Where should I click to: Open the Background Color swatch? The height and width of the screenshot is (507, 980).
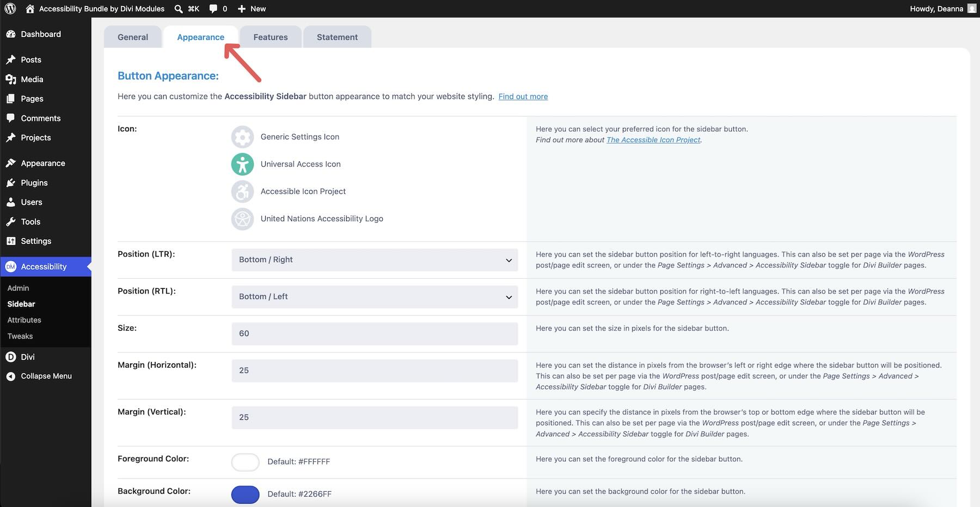click(245, 494)
